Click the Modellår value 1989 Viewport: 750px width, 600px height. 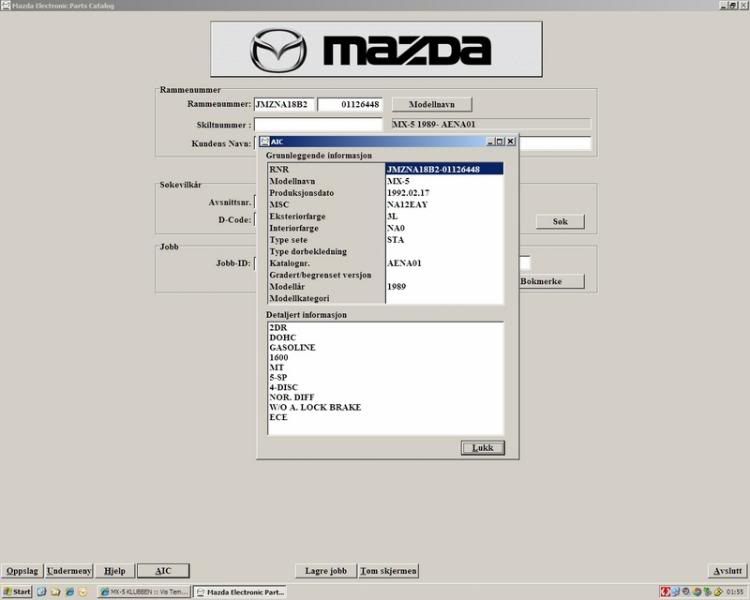397,287
